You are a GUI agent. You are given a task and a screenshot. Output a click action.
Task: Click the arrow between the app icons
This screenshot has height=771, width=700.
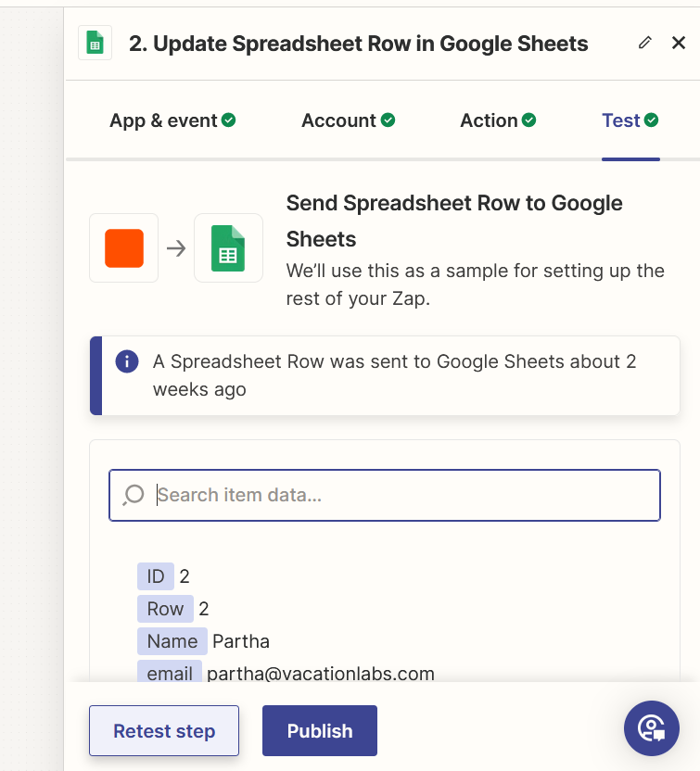pyautogui.click(x=176, y=248)
